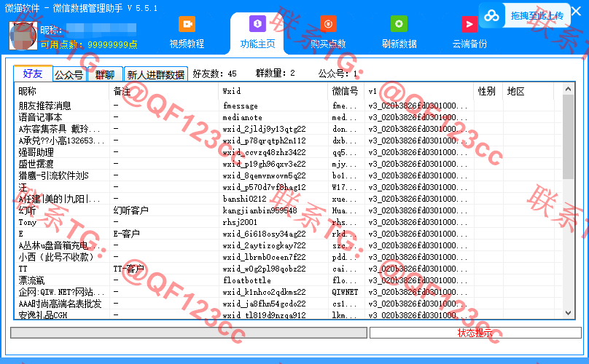The width and height of the screenshot is (589, 364).
Task: Sort by the 昵称 column header
Action: coord(62,91)
